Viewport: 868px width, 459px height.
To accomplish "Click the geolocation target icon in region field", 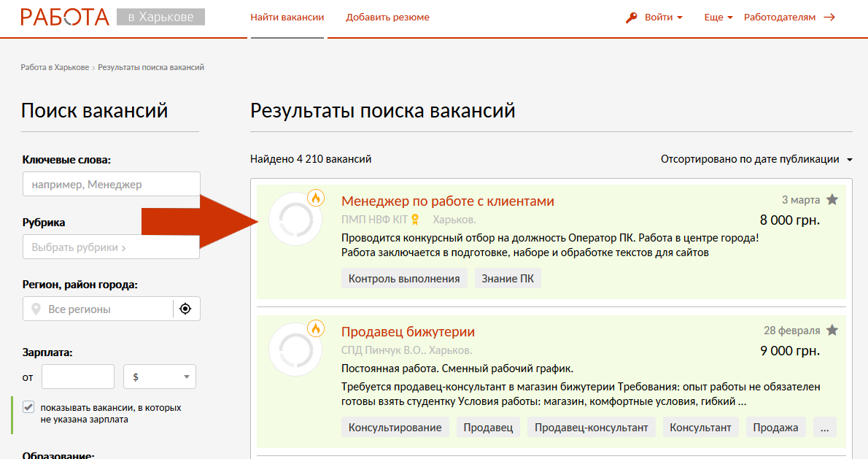I will (186, 309).
